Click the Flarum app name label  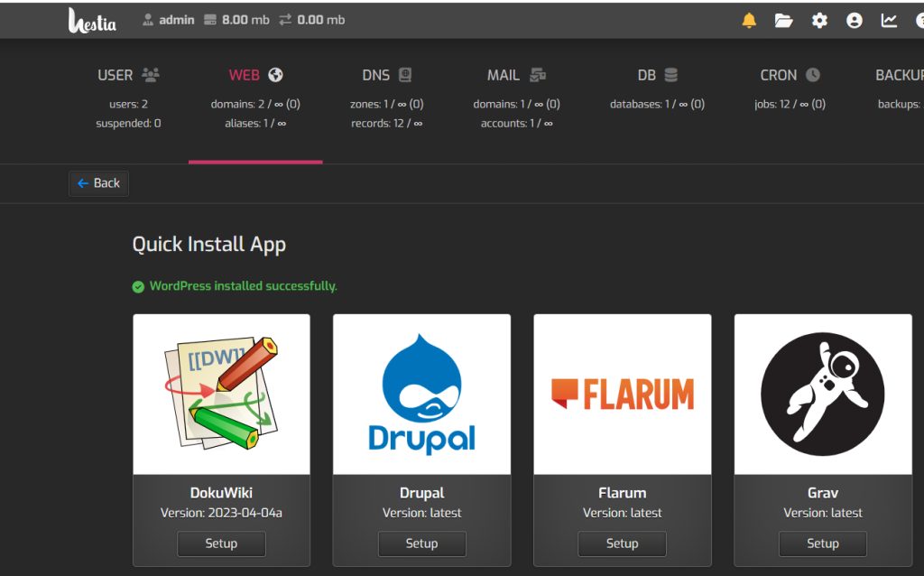(623, 493)
